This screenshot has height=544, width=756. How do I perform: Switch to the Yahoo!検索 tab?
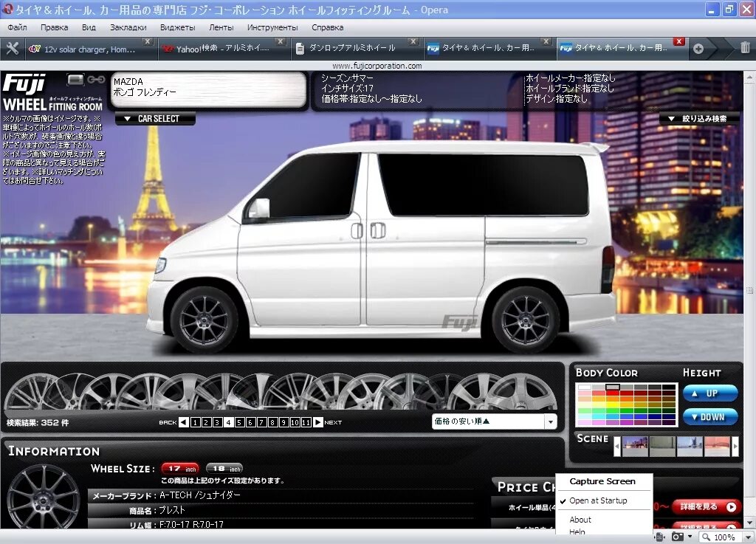223,49
